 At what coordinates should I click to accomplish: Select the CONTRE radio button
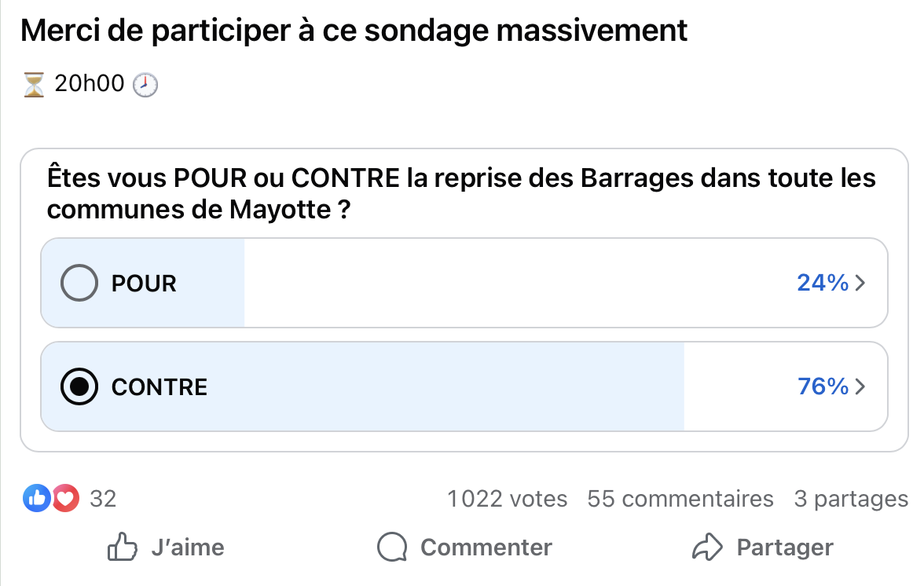[79, 386]
